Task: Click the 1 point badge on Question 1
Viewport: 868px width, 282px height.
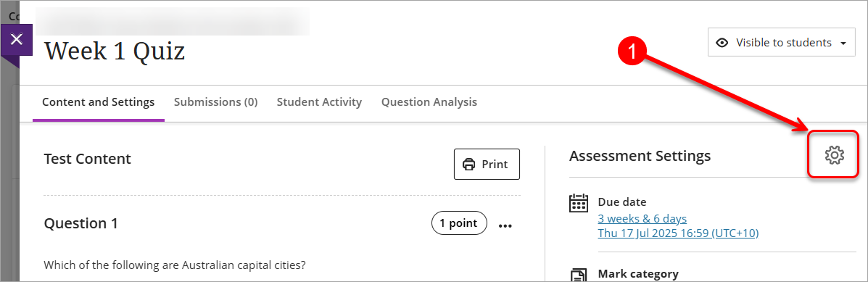Action: (x=459, y=223)
